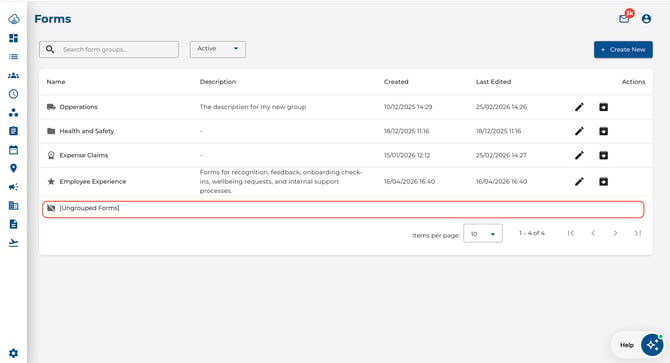Open the Active status filter dropdown

click(x=217, y=49)
